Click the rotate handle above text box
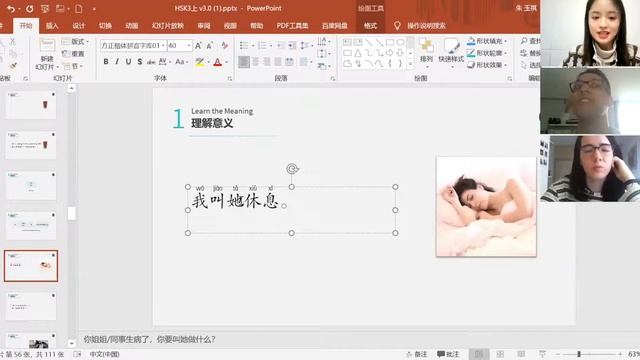The width and height of the screenshot is (640, 360). click(292, 169)
